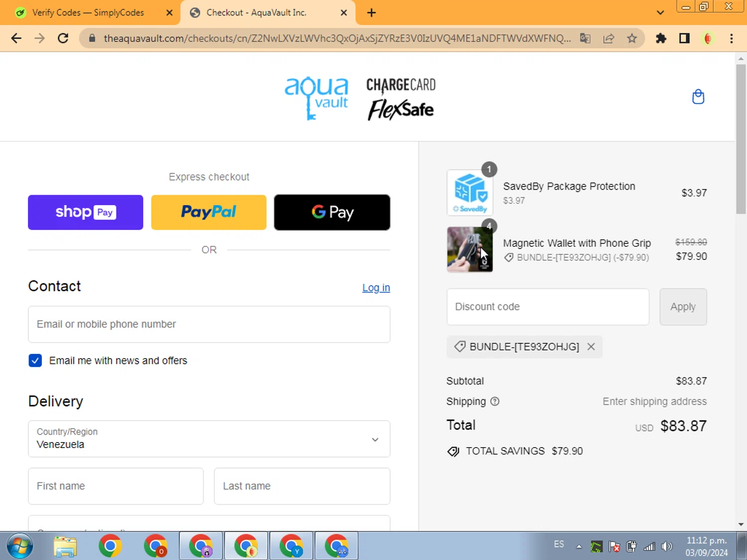Image resolution: width=747 pixels, height=560 pixels.
Task: Focus the Discount code field
Action: pos(548,307)
